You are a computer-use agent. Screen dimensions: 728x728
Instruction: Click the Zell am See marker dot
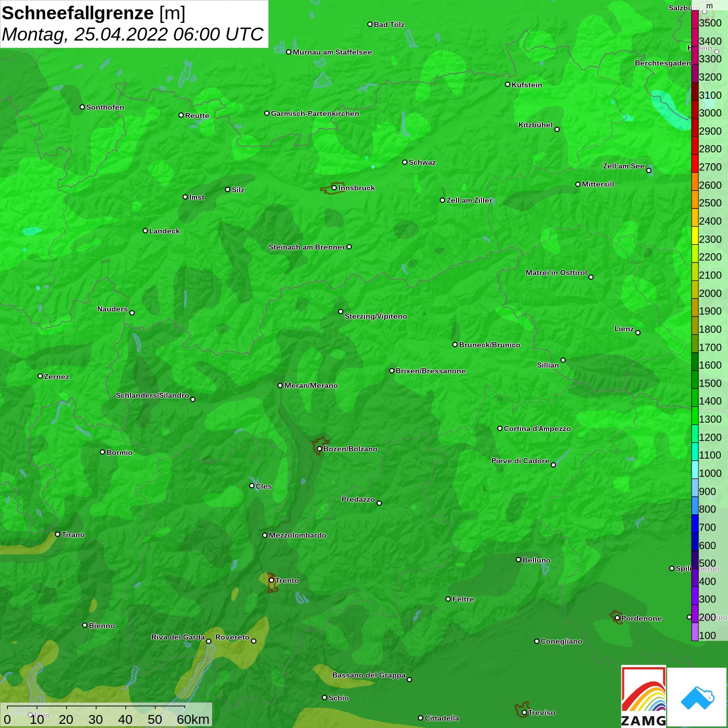[648, 171]
